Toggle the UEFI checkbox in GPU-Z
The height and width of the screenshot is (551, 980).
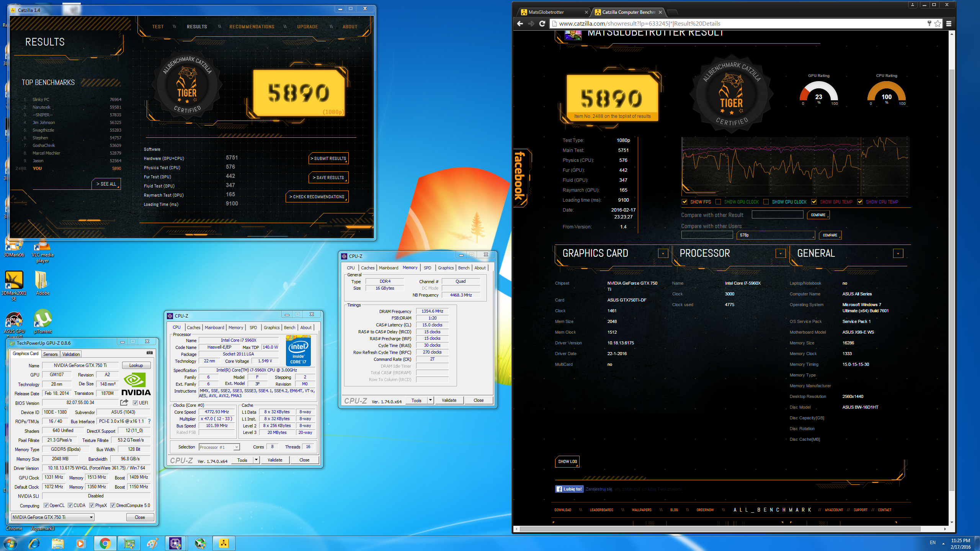click(x=135, y=403)
